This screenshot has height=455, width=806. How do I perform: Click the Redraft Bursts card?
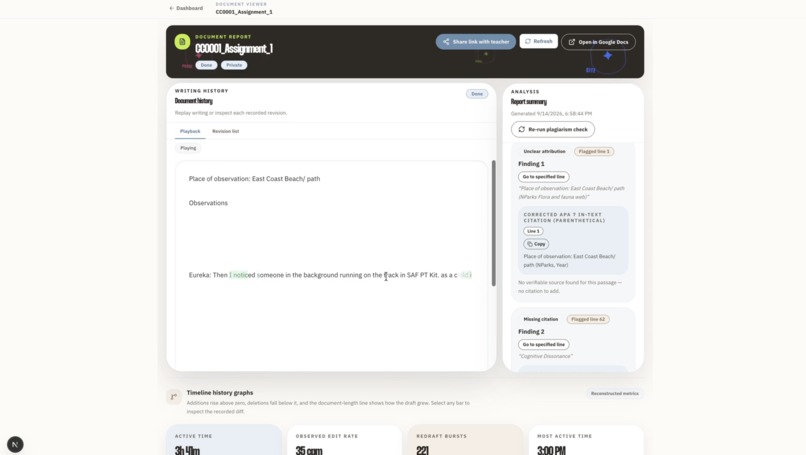[x=465, y=440]
